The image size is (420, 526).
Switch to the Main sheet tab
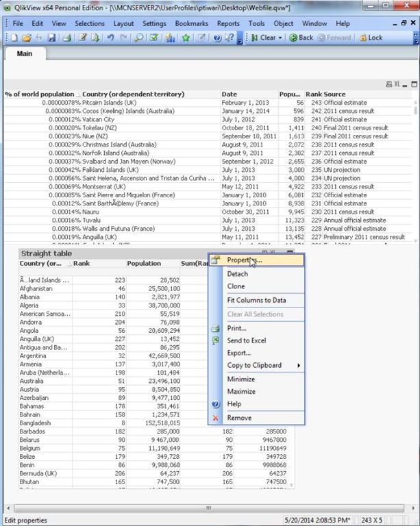coord(25,53)
